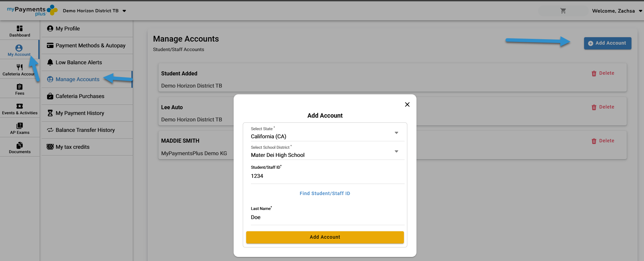
Task: Expand the Select School District dropdown
Action: (396, 151)
